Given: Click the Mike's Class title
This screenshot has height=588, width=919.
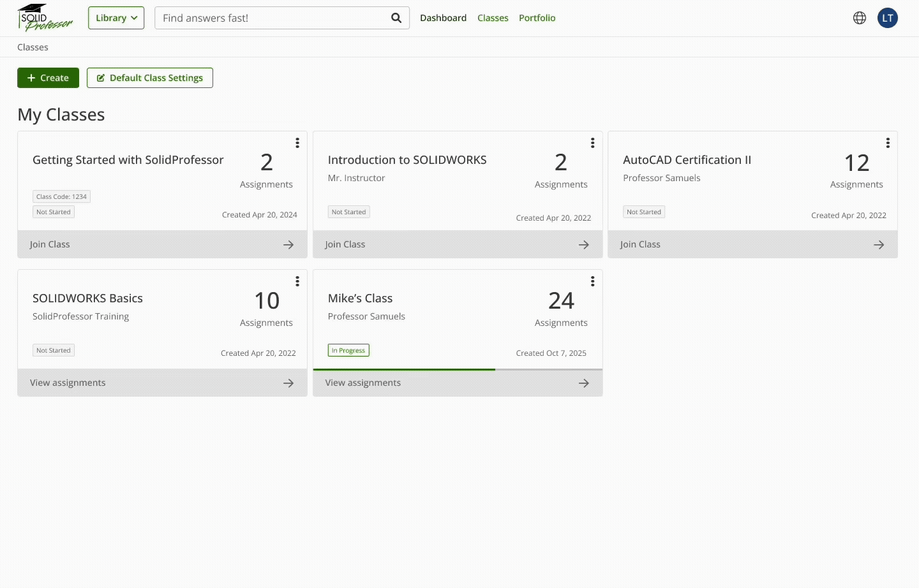Looking at the screenshot, I should (x=360, y=298).
